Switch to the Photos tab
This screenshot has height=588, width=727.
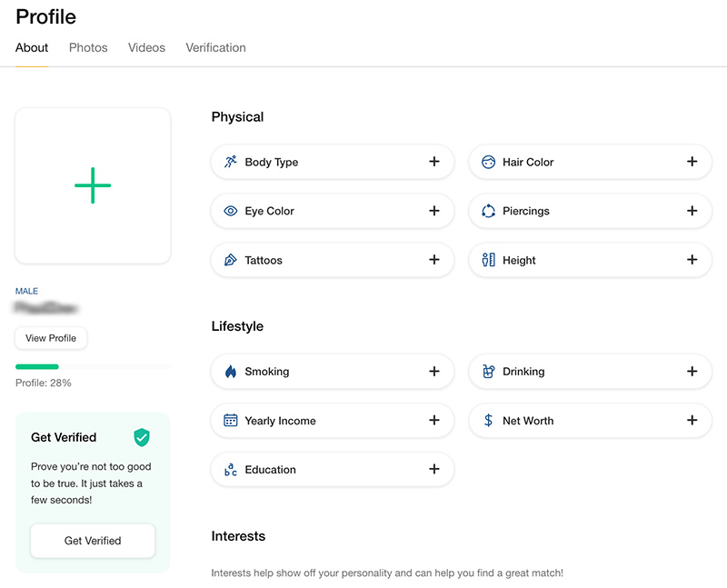(x=88, y=47)
